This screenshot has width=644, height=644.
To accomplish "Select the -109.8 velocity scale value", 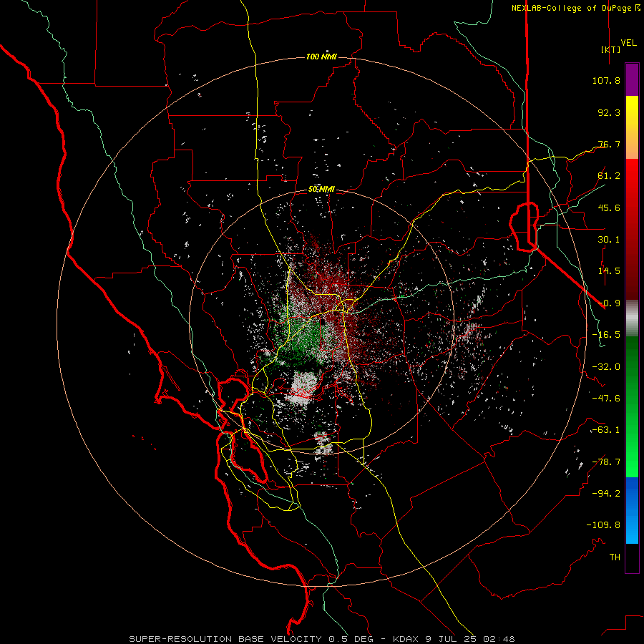I will point(603,525).
